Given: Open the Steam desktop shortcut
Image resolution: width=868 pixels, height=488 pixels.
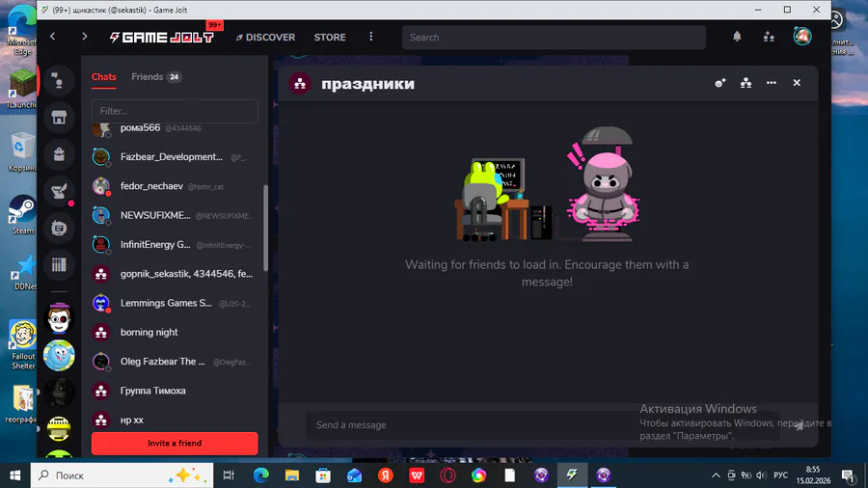Looking at the screenshot, I should click(x=22, y=215).
